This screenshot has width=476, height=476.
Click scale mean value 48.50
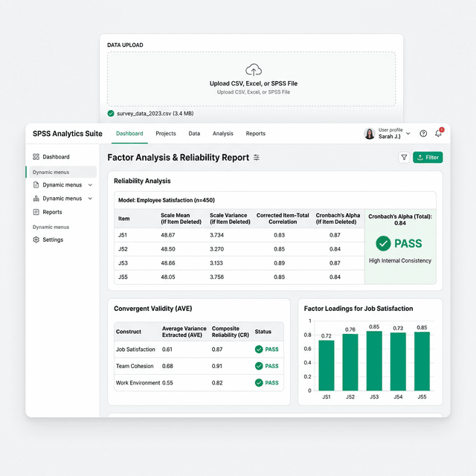click(168, 249)
